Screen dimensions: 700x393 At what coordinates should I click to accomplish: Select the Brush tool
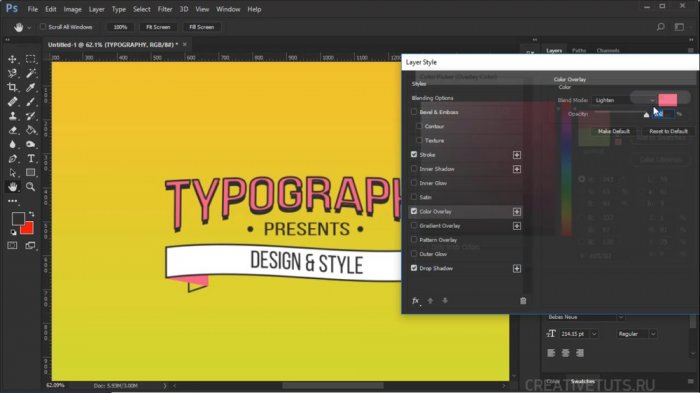pyautogui.click(x=30, y=101)
